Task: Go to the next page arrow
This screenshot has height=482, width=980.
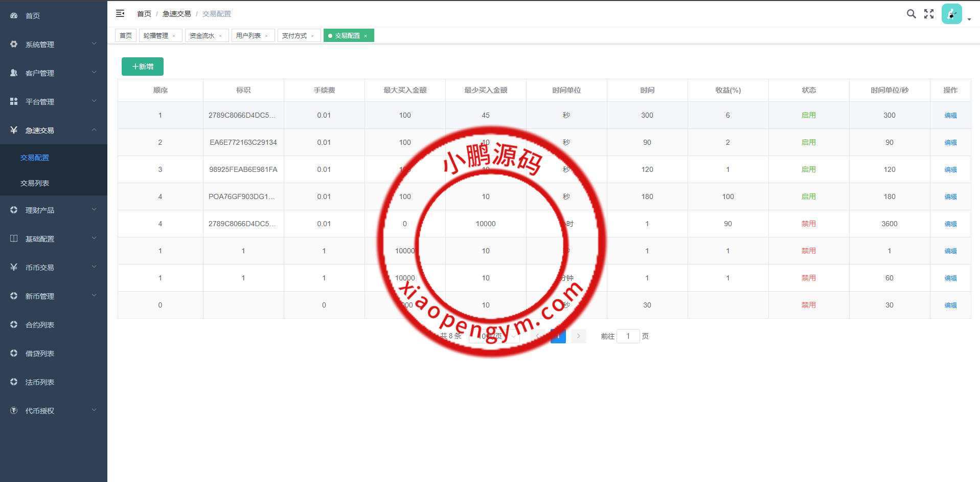Action: coord(578,336)
